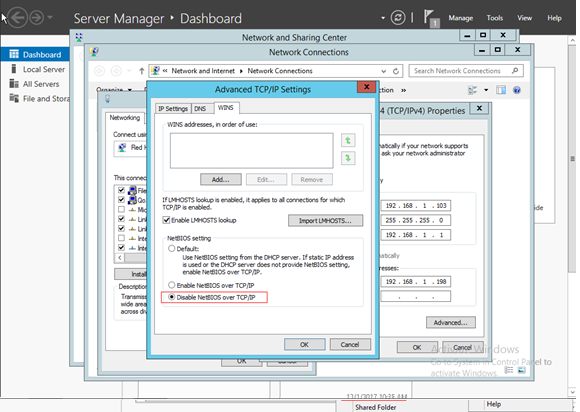The height and width of the screenshot is (412, 580).
Task: Click search magnifier in Network Connections
Action: click(x=515, y=70)
